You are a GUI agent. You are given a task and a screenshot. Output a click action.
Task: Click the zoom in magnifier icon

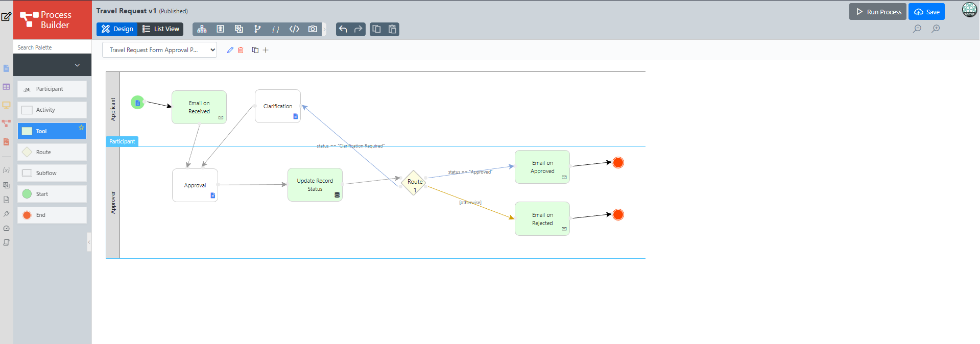(936, 29)
